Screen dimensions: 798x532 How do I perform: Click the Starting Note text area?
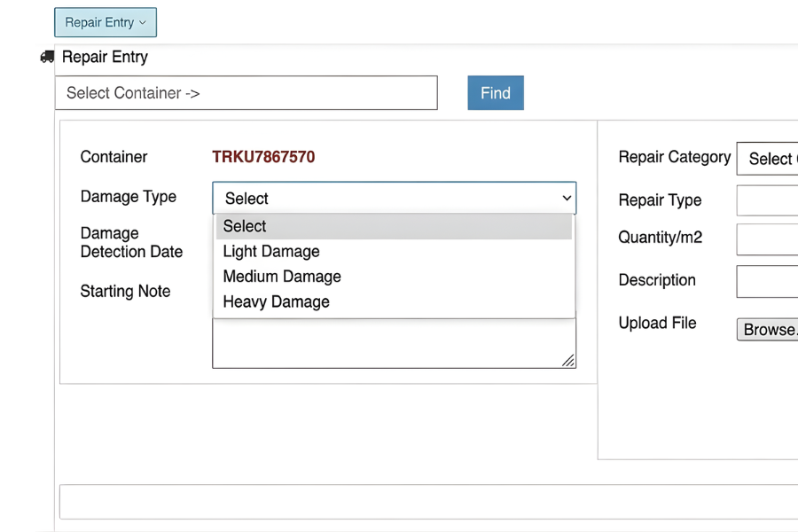pos(394,344)
